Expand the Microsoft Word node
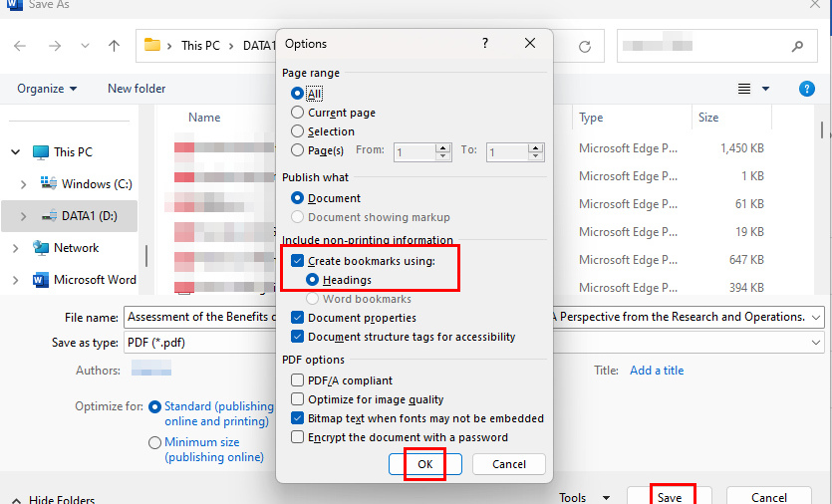This screenshot has width=832, height=504. coord(15,280)
